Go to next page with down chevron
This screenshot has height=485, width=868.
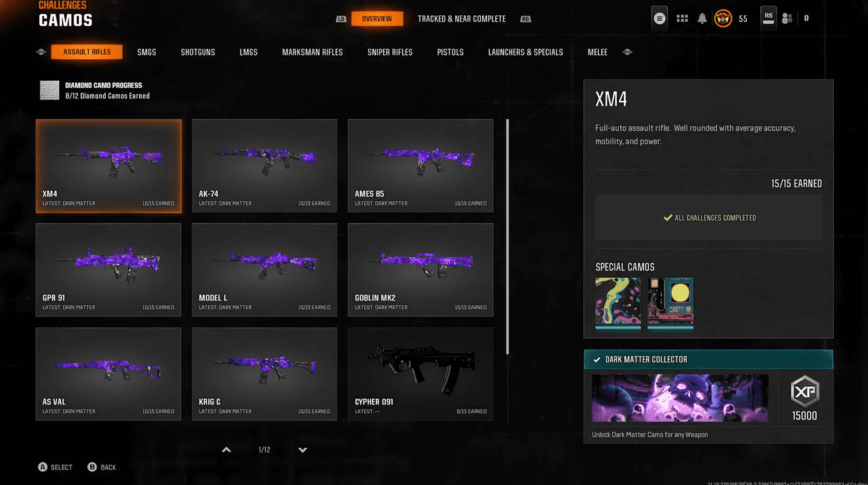(302, 450)
